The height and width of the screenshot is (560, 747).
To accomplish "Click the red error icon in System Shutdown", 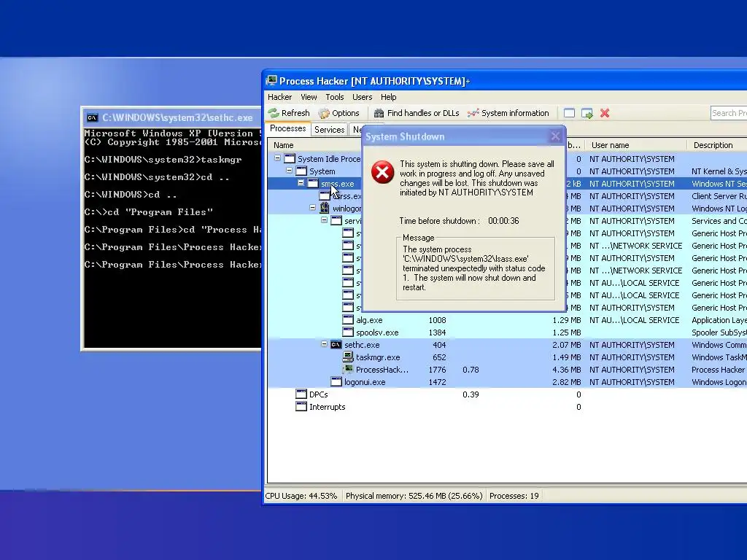I will (382, 172).
